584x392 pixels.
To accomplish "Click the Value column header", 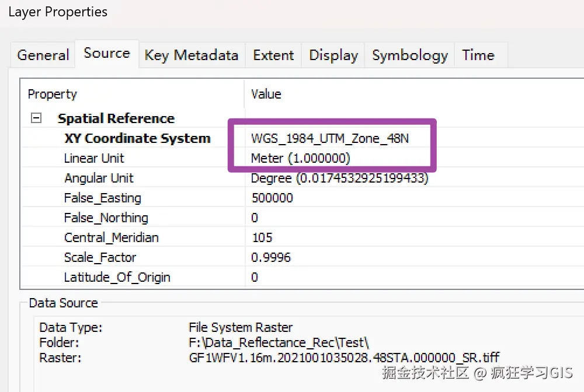I will point(266,94).
